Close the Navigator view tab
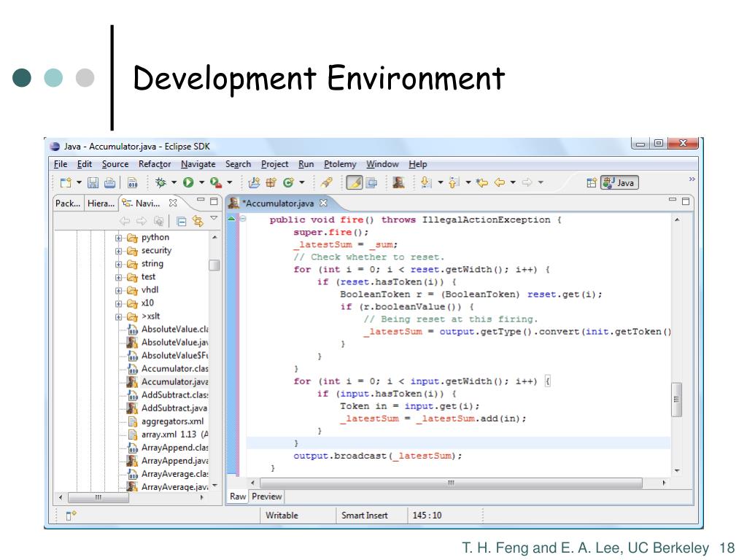This screenshot has height=560, width=747. pyautogui.click(x=173, y=203)
